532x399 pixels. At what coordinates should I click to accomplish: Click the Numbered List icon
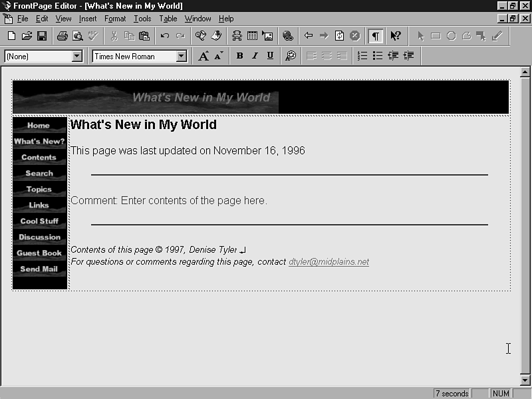click(x=362, y=57)
